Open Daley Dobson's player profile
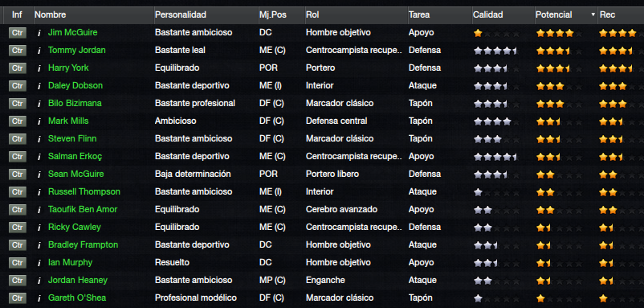644x308 pixels. pyautogui.click(x=75, y=85)
